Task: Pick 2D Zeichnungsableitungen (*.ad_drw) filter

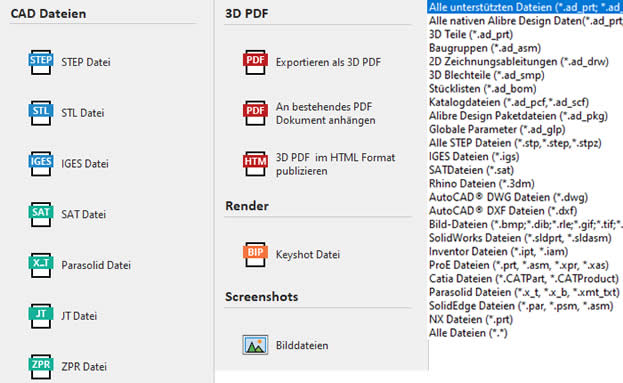Action: point(519,62)
